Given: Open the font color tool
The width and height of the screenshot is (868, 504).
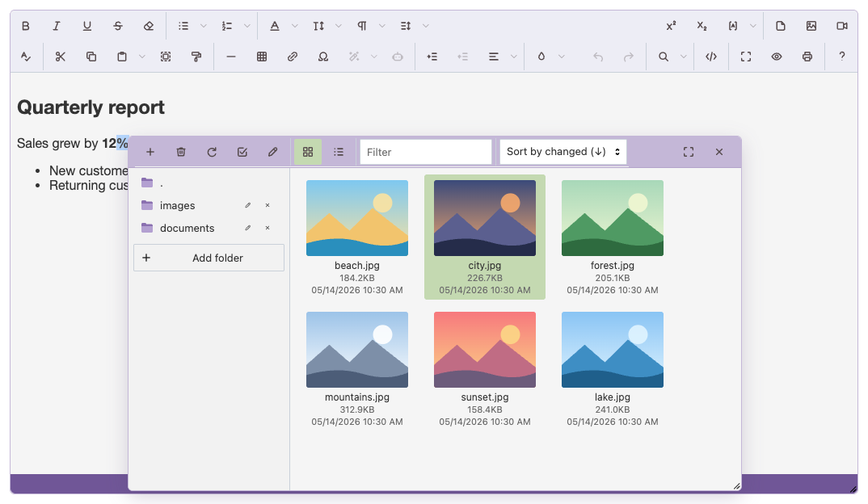Looking at the screenshot, I should click(x=275, y=26).
